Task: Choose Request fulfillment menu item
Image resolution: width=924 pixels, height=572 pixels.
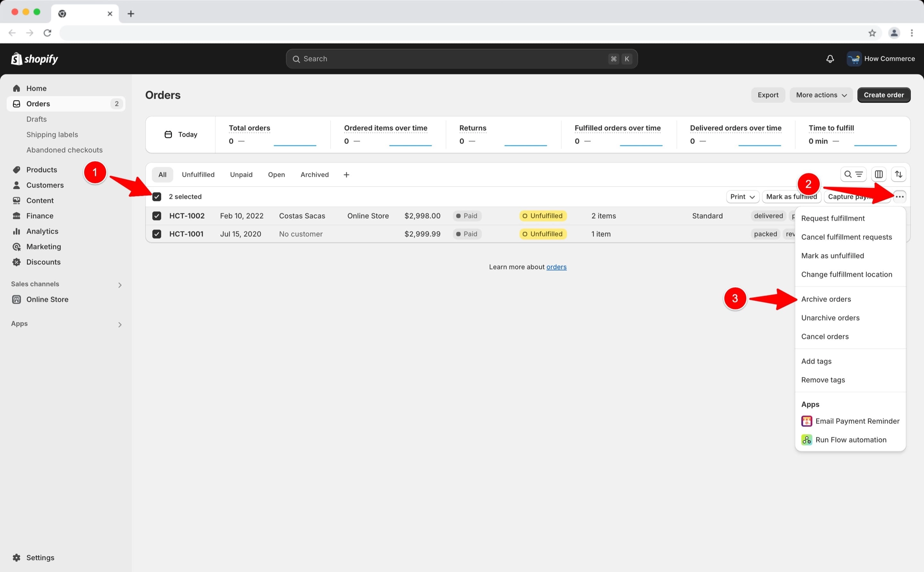Action: click(x=850, y=218)
